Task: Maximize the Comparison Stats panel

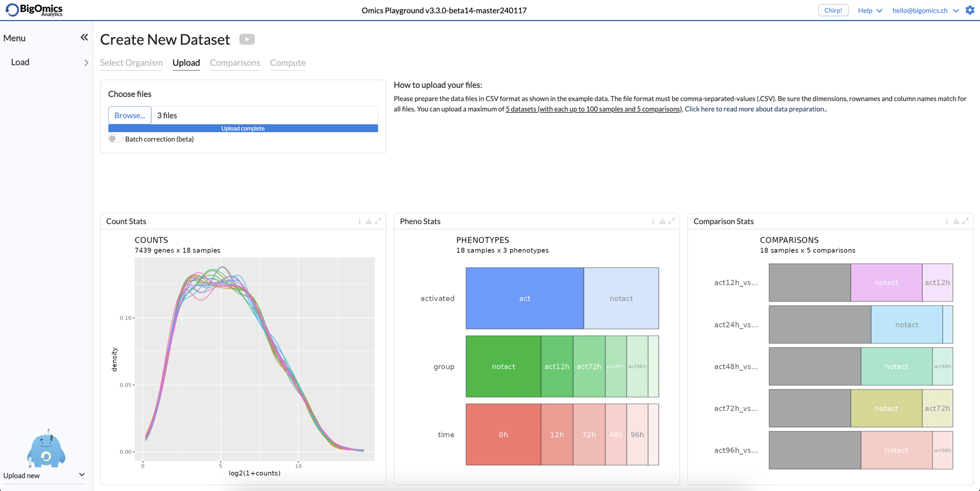Action: tap(965, 221)
